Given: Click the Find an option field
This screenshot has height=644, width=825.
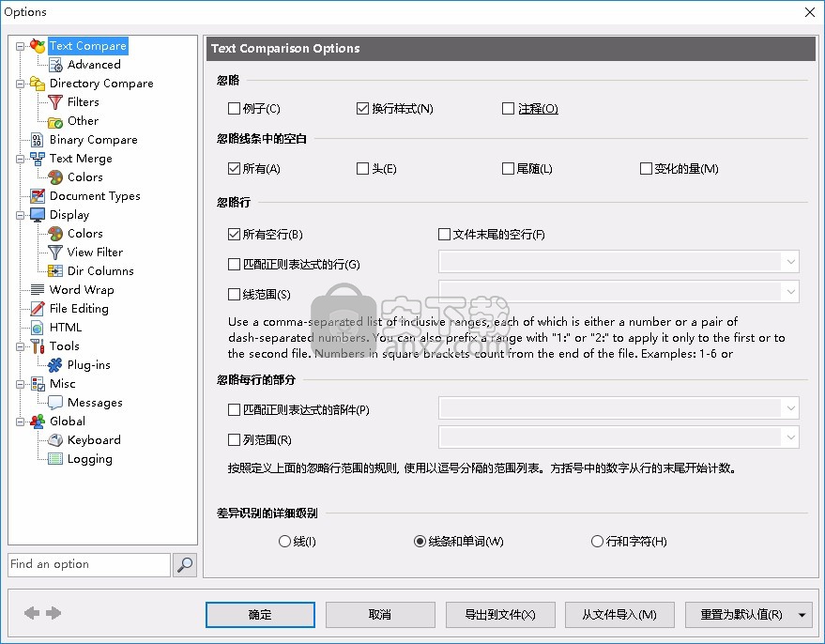Looking at the screenshot, I should pos(89,564).
